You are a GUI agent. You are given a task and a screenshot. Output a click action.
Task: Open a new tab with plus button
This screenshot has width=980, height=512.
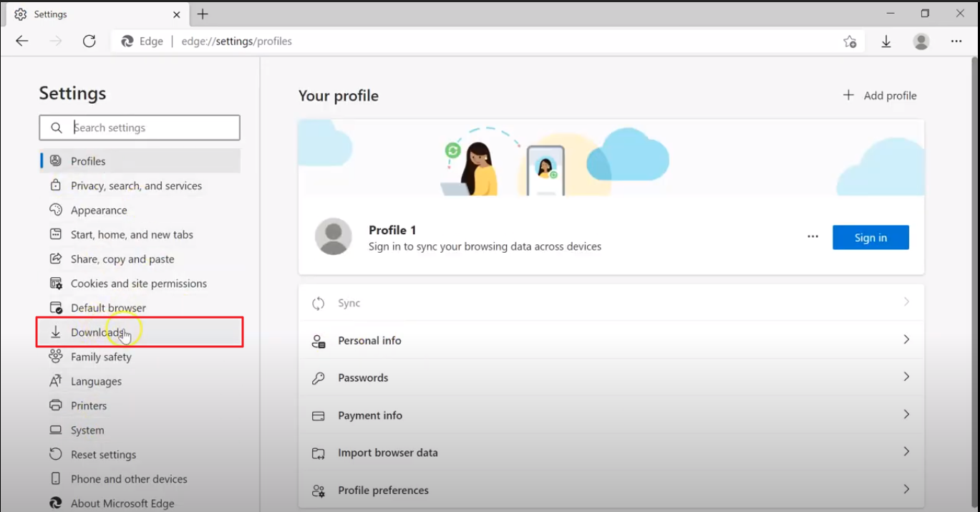203,14
